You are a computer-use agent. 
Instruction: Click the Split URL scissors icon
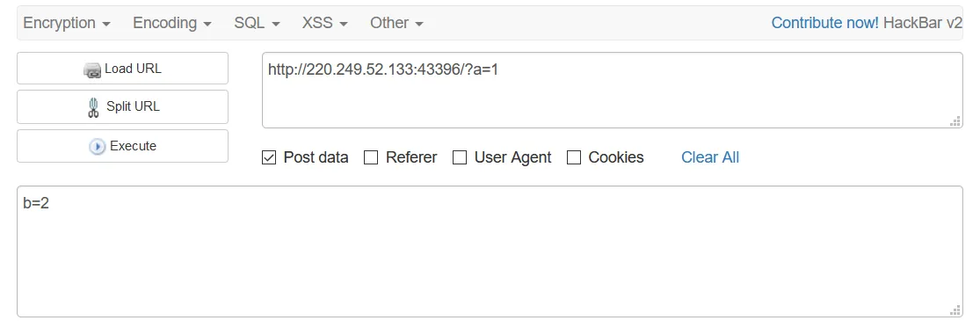tap(94, 107)
